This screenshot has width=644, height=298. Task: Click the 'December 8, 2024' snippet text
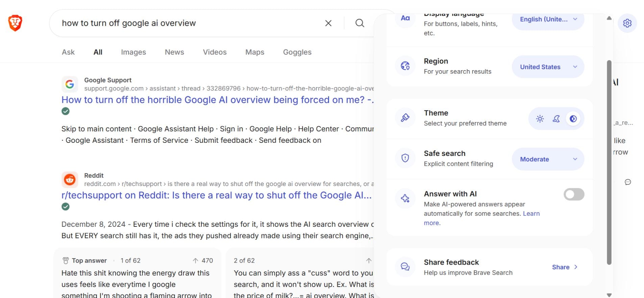(93, 224)
